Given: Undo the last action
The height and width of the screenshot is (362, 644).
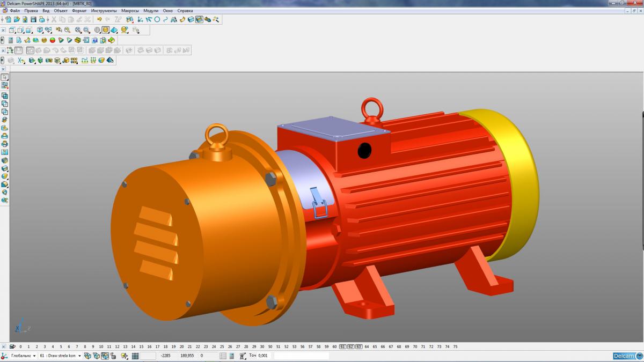Looking at the screenshot, I should 99,19.
